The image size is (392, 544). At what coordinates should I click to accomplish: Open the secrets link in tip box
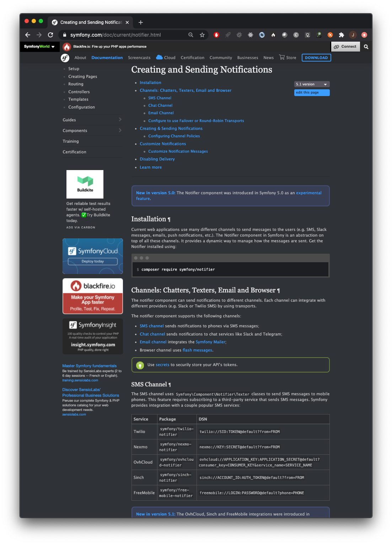point(162,365)
